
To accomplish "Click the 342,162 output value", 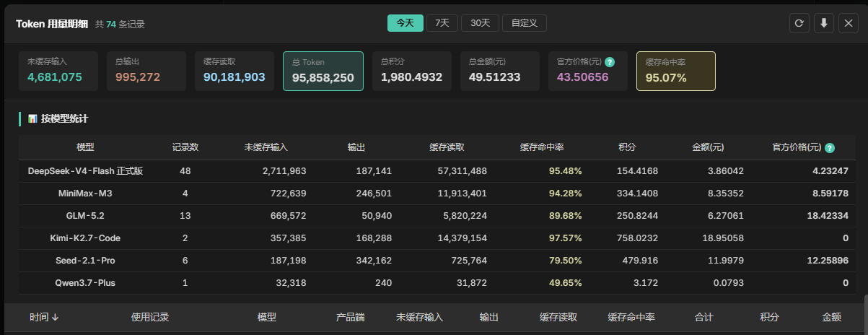I will [x=374, y=261].
